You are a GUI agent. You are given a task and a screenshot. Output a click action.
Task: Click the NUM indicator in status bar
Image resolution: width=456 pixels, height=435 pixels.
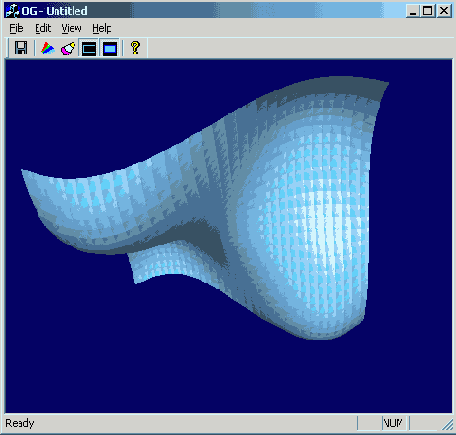pos(393,423)
